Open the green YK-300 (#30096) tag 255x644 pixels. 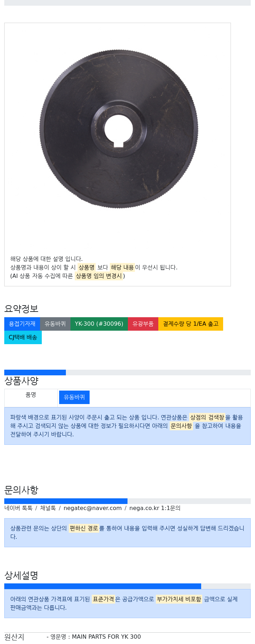99,324
